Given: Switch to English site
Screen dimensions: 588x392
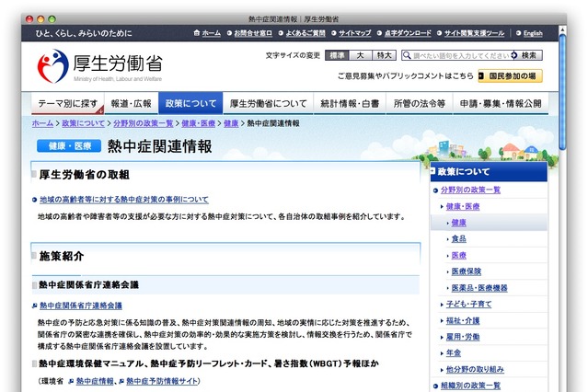Looking at the screenshot, I should 533,33.
